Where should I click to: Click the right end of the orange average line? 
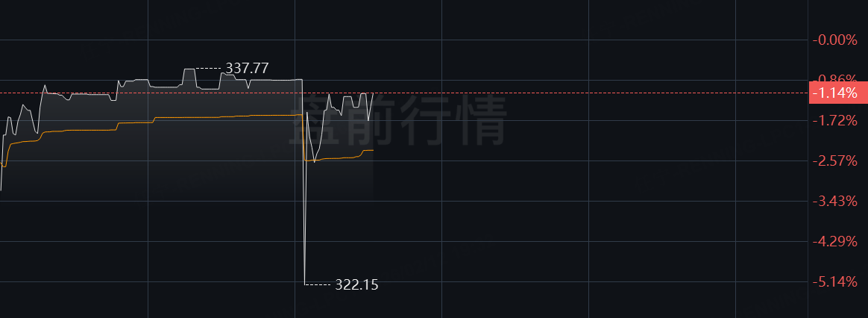(373, 150)
